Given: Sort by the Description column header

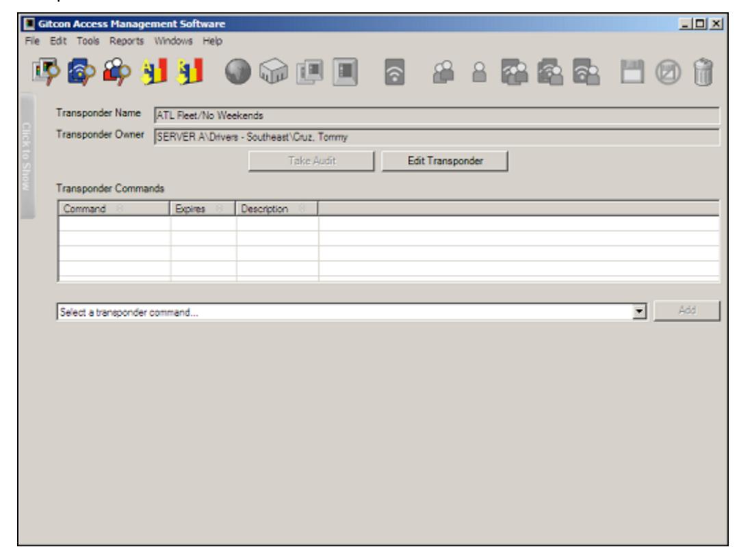Looking at the screenshot, I should point(276,209).
